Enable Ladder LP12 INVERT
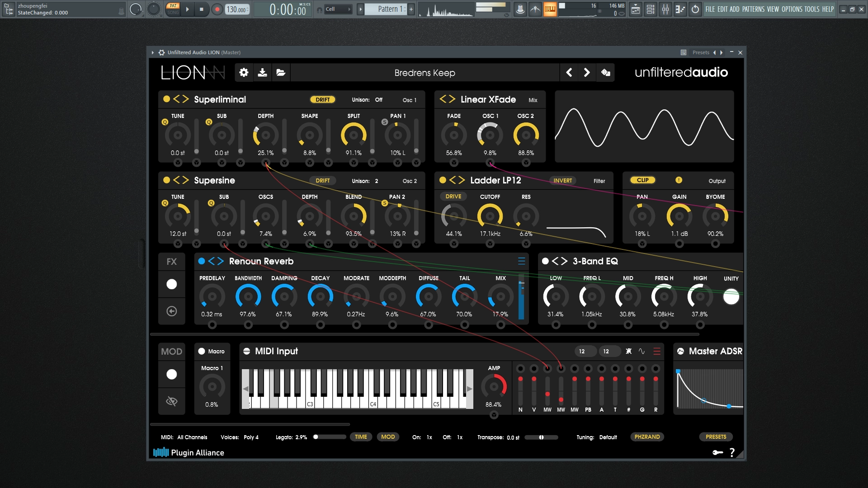This screenshot has width=868, height=488. 562,180
